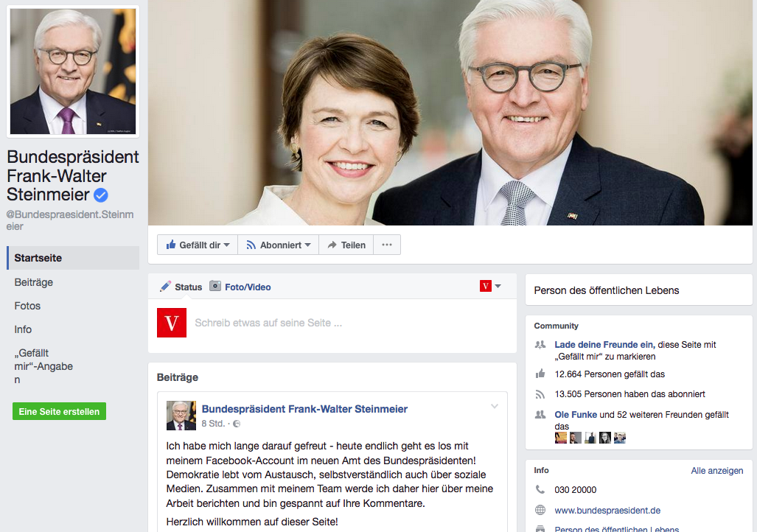Viewport: 757px width, 532px height.
Task: Expand the post options chevron
Action: [x=495, y=406]
